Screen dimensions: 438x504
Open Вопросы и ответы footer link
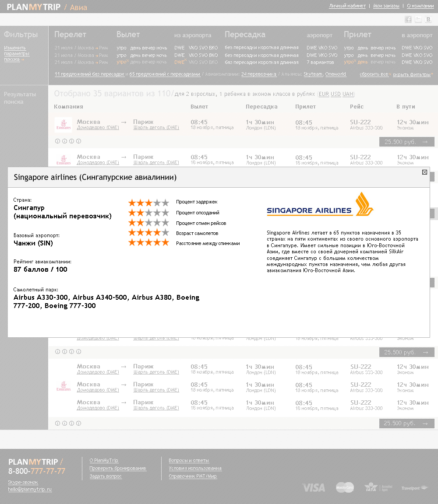(189, 460)
